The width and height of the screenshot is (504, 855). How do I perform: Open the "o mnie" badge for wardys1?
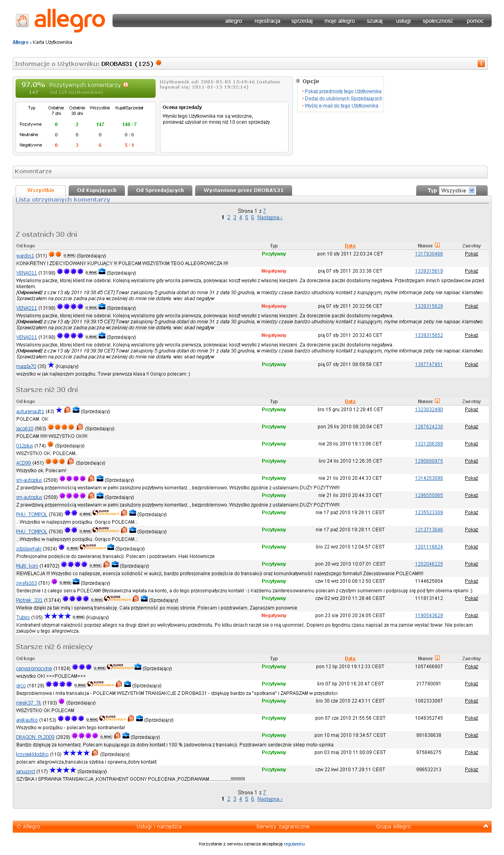(x=69, y=255)
